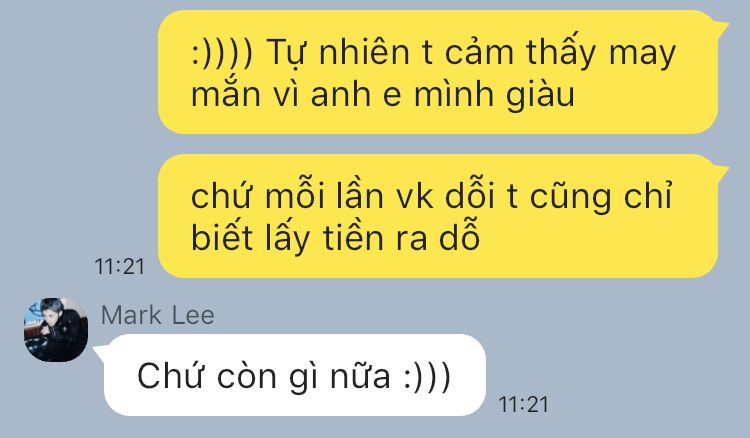
Task: Click the word "nhiên" in the first message
Action: 364,52
